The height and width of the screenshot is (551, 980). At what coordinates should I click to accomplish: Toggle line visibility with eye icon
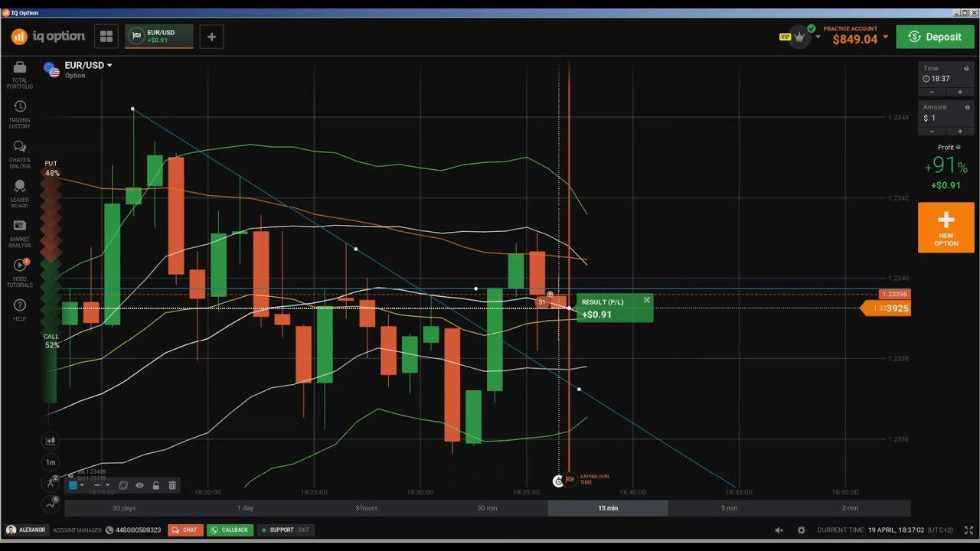pyautogui.click(x=139, y=485)
